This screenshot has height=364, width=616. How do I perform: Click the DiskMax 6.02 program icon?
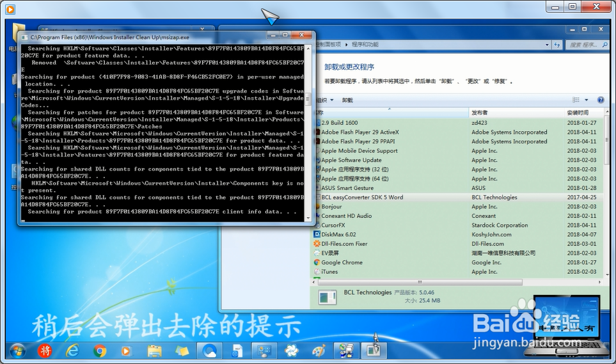pos(317,234)
